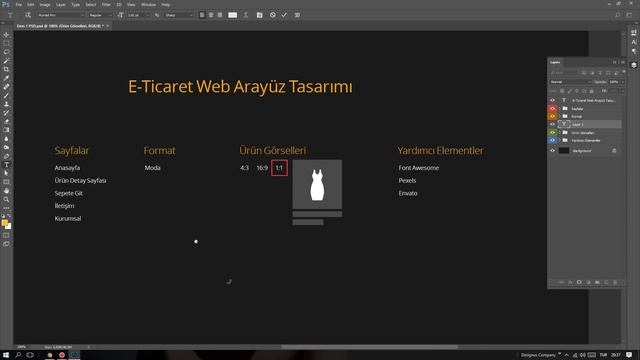Viewport: 640px width, 360px height.
Task: Open the Window menu
Action: [x=148, y=4]
